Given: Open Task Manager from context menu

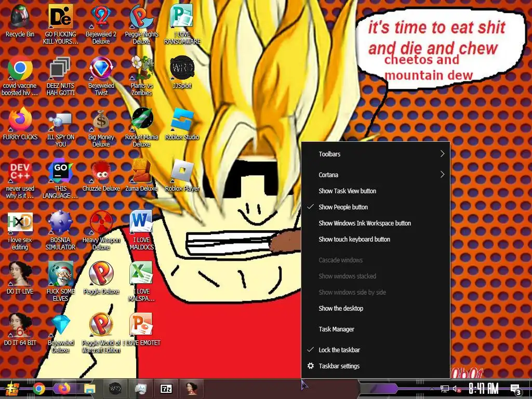Looking at the screenshot, I should pyautogui.click(x=376, y=329).
